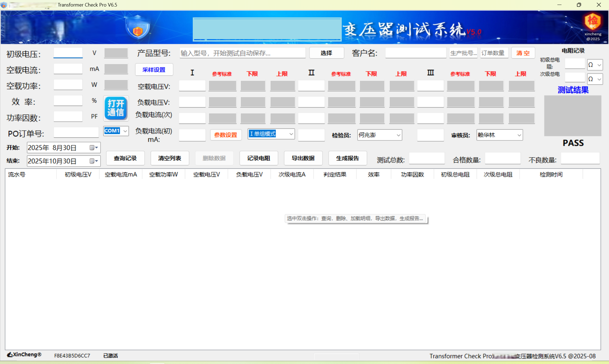The width and height of the screenshot is (609, 364).
Task: Restore down the application window
Action: [579, 5]
